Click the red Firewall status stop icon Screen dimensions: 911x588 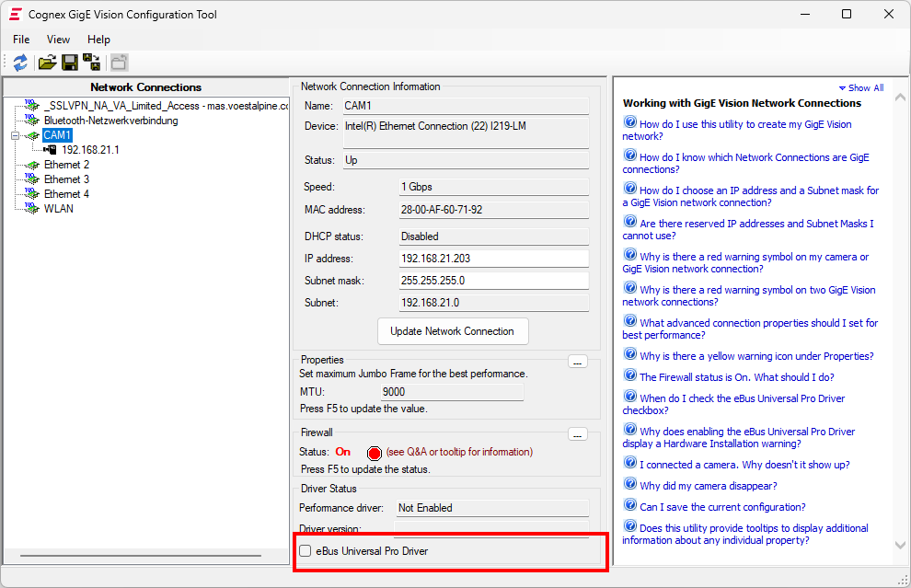(x=374, y=453)
